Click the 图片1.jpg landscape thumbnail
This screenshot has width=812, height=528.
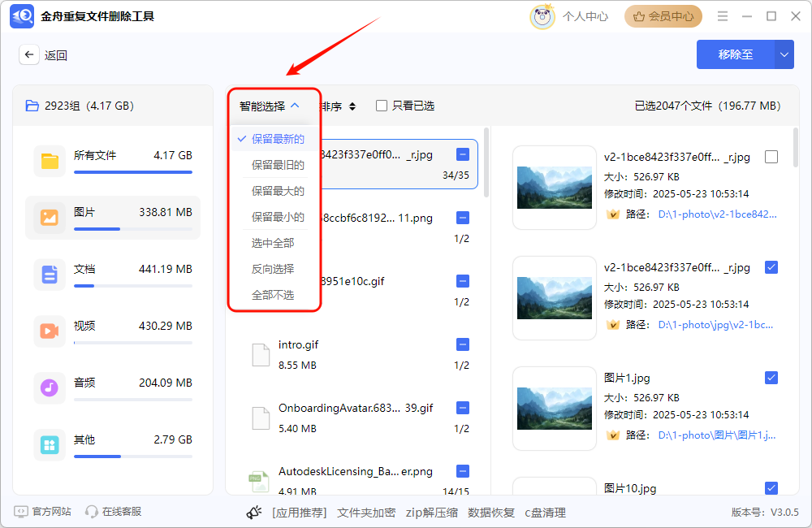tap(554, 409)
